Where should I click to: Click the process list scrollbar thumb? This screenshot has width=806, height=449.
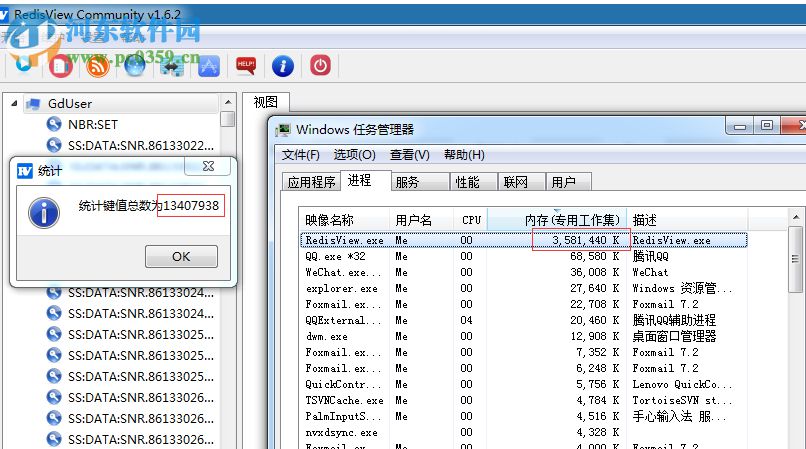pyautogui.click(x=796, y=259)
